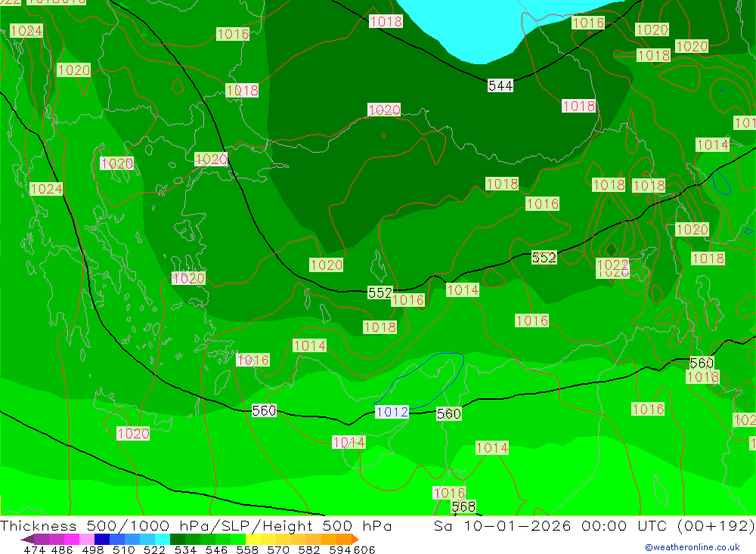Image resolution: width=756 pixels, height=554 pixels.
Task: Click the 1024 label in top-left corner
Action: tap(26, 31)
